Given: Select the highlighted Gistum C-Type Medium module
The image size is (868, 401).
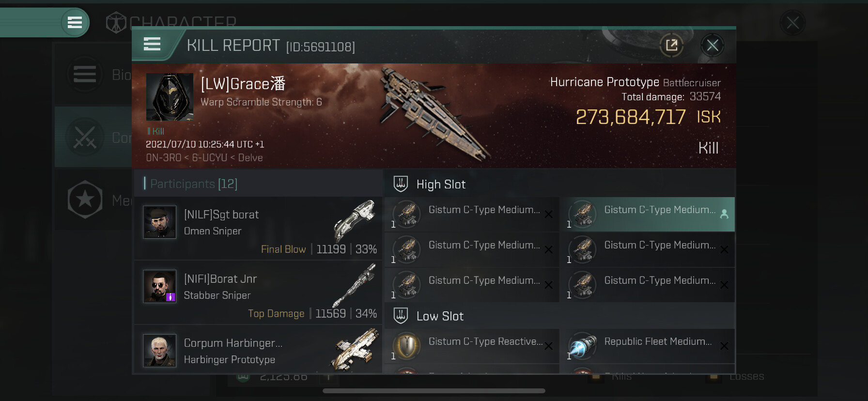Looking at the screenshot, I should [647, 214].
